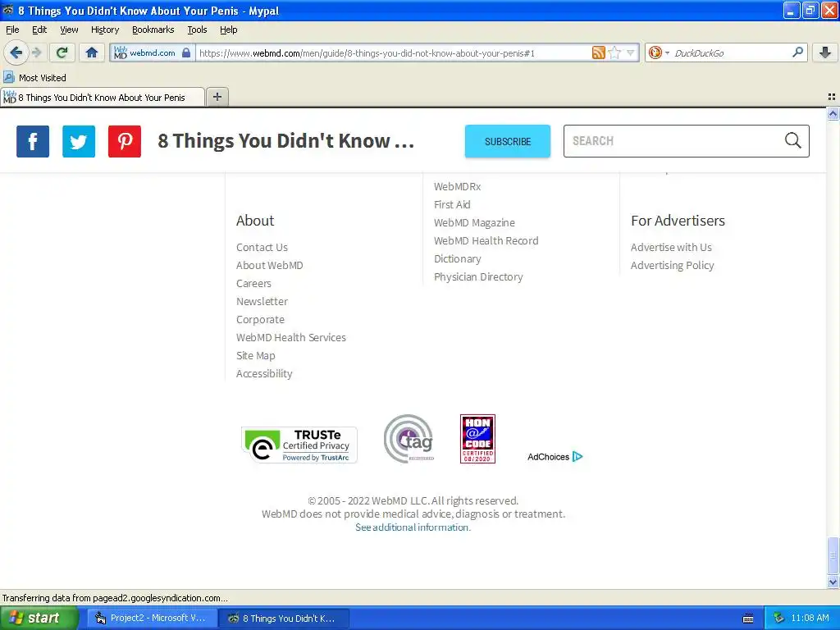Share on Facebook icon

coord(33,141)
